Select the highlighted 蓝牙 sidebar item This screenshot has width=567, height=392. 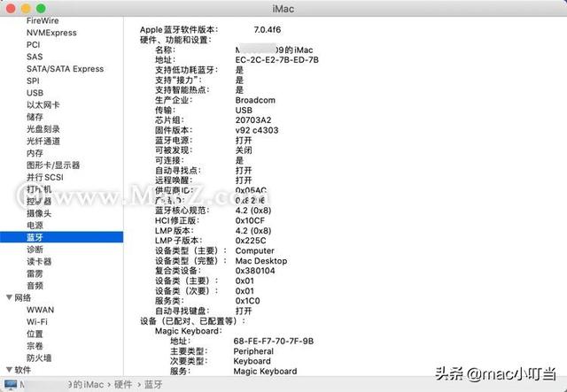pos(61,237)
